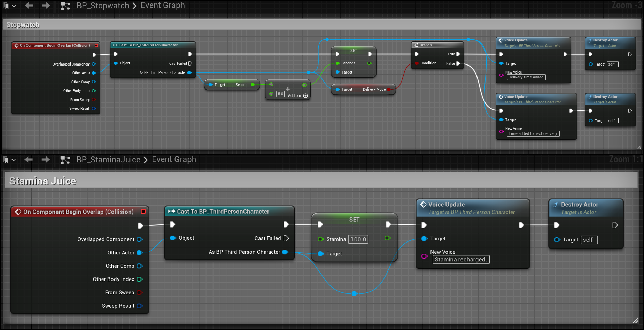Click the BP_Stopwatch blueprint graph icon
This screenshot has width=644, height=330.
pyautogui.click(x=65, y=6)
